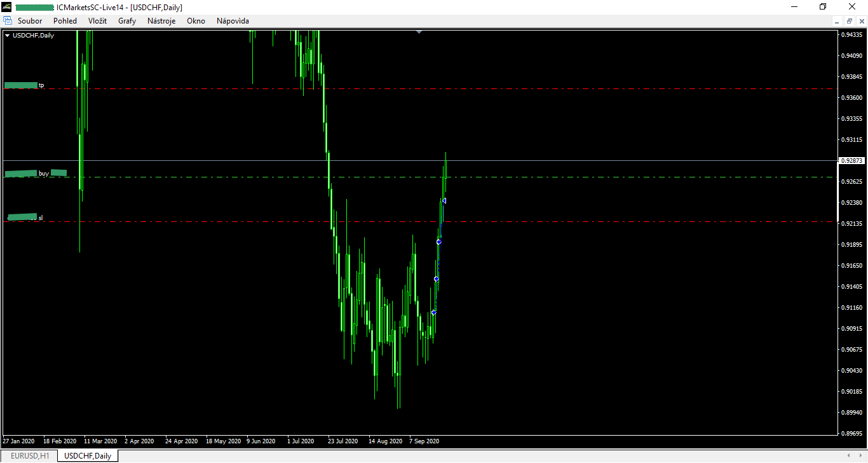Viewport: 868px width, 463px height.
Task: Click the '9 Jun 2020' date label
Action: 261,441
